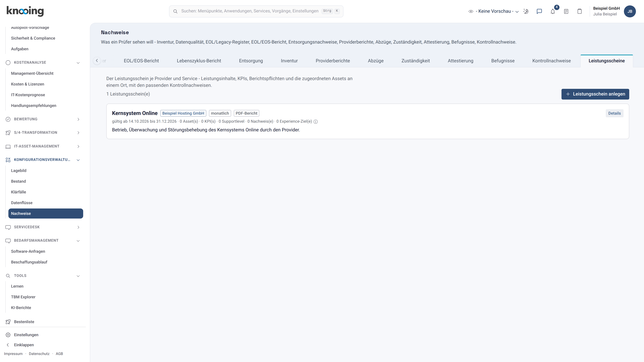Click the preview eye icon
This screenshot has height=362, width=644.
471,11
